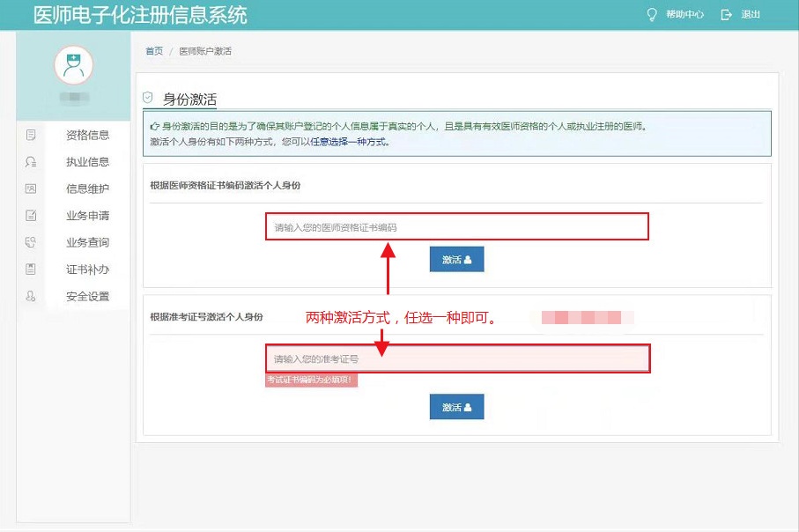Image resolution: width=799 pixels, height=532 pixels.
Task: Open 执业信息 via its sidebar icon
Action: pyautogui.click(x=30, y=162)
